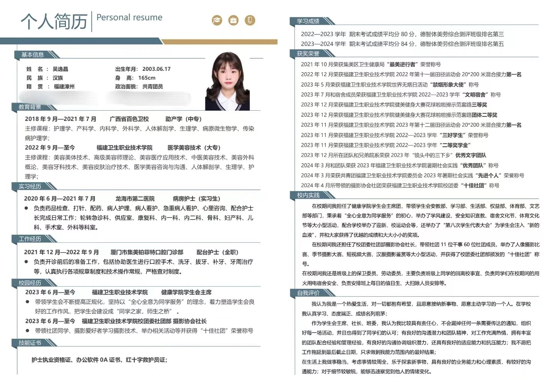Click the gold pencil icon
This screenshot has width=555, height=392.
pos(250,20)
